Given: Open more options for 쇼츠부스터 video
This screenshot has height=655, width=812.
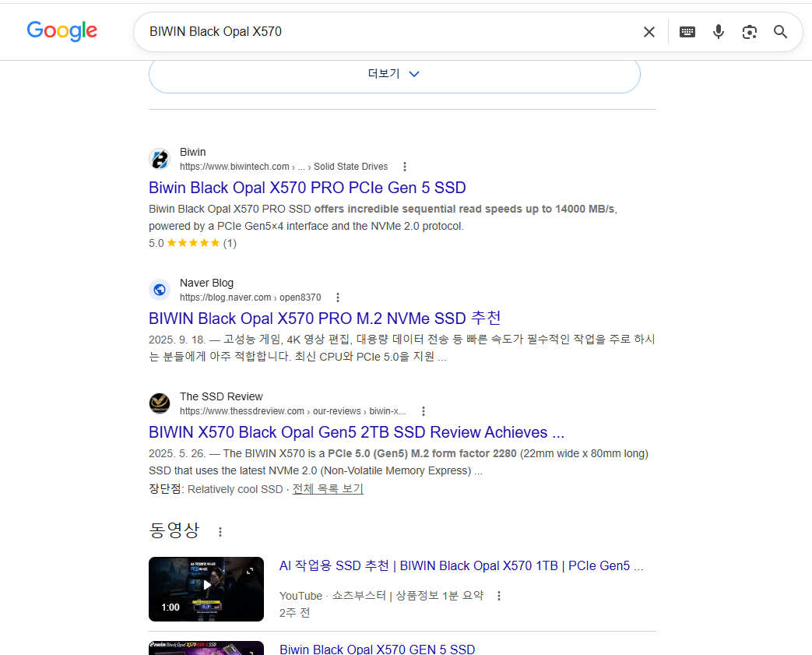Looking at the screenshot, I should pyautogui.click(x=499, y=596).
